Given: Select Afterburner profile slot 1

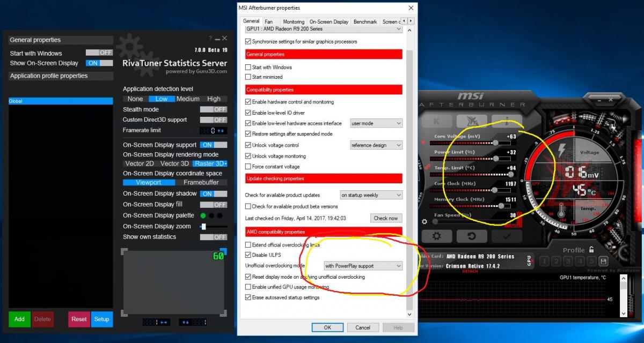Looking at the screenshot, I should (543, 262).
